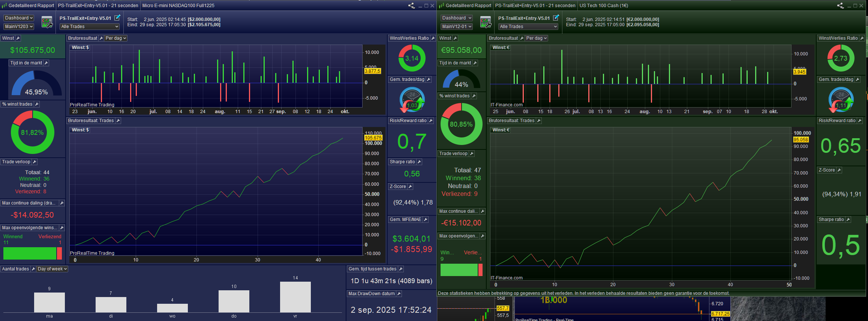Click the "Winnend: 36" trade count

[34, 179]
